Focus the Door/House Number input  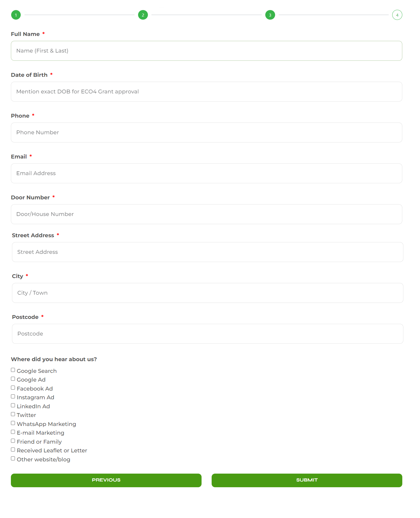click(x=206, y=214)
